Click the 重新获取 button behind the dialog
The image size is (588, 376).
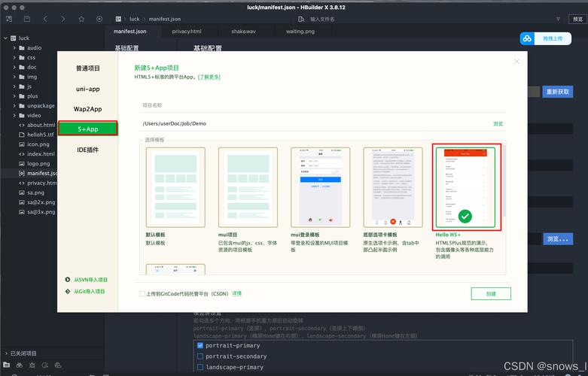[x=558, y=92]
